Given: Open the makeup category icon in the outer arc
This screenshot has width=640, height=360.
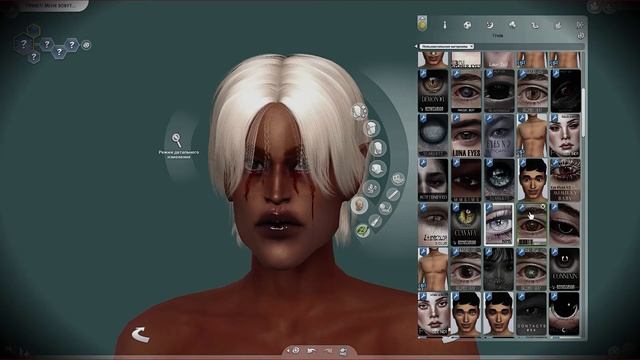Looking at the screenshot, I should point(398,178).
